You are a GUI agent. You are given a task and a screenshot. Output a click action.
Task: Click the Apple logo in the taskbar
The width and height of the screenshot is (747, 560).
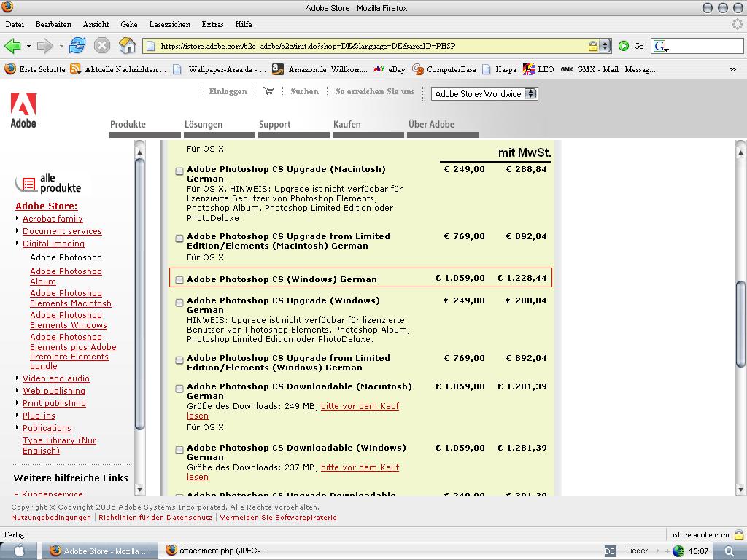(19, 551)
